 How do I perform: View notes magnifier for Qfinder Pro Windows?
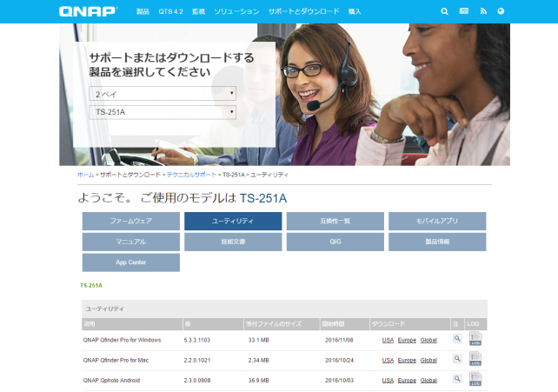coord(457,338)
